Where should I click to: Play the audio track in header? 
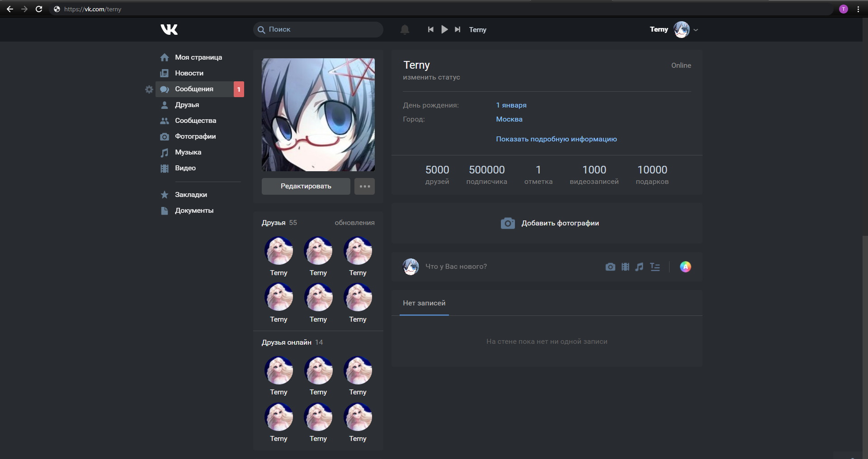444,29
